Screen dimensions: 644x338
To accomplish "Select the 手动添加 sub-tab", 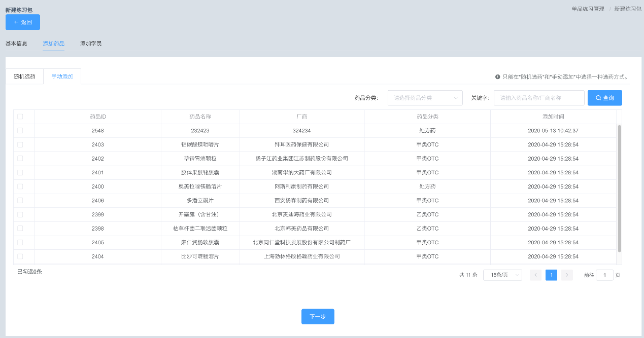I will (62, 77).
